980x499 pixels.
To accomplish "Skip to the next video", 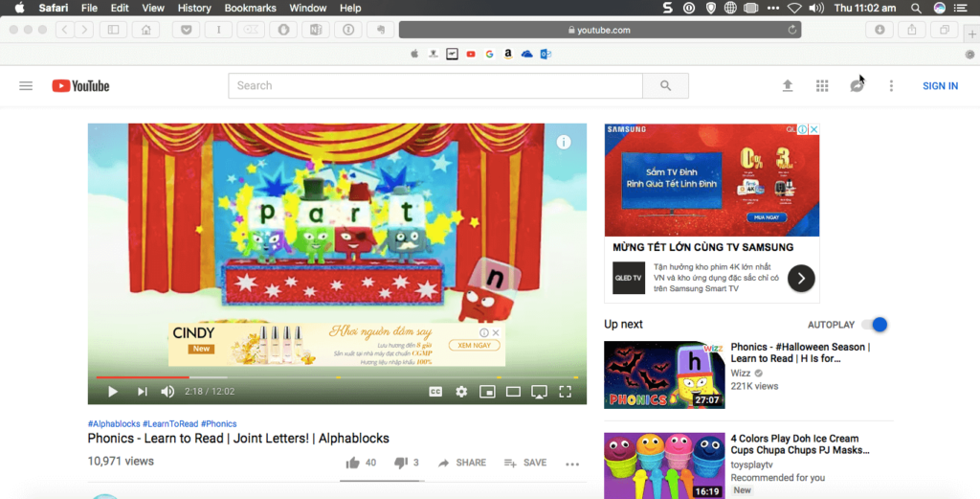I will [x=142, y=392].
